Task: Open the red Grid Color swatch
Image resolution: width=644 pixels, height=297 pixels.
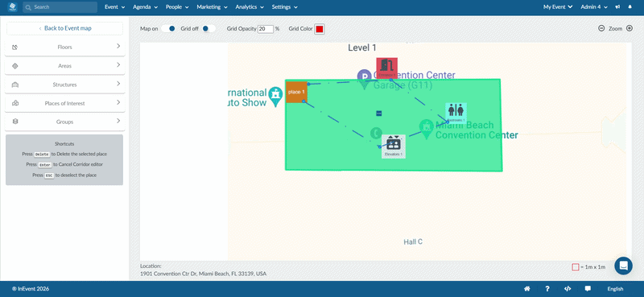Action: point(320,29)
